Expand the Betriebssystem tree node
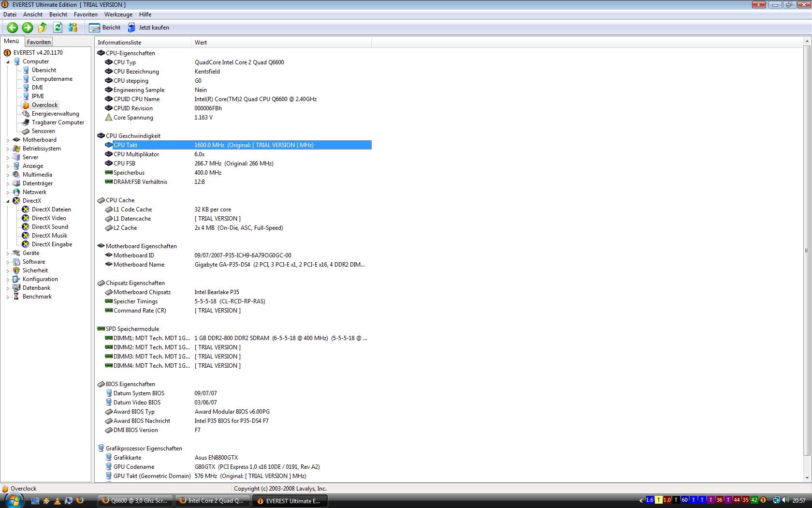The width and height of the screenshot is (812, 508). click(8, 149)
